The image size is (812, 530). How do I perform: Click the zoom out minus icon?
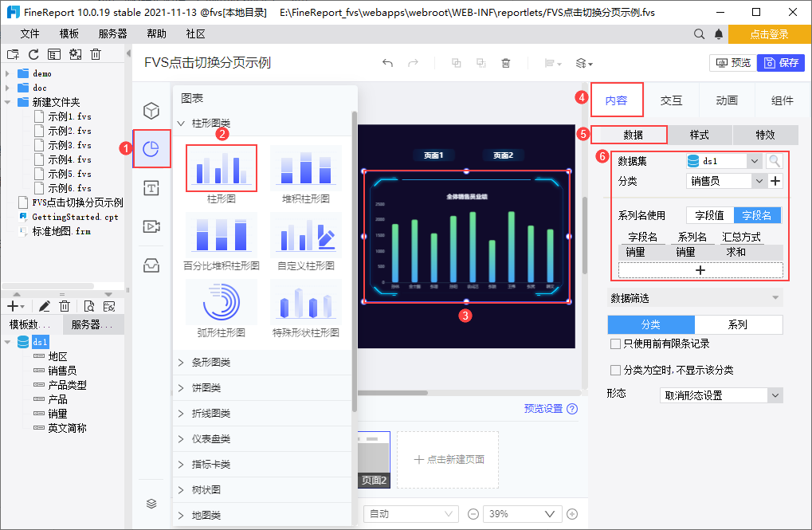pyautogui.click(x=473, y=514)
